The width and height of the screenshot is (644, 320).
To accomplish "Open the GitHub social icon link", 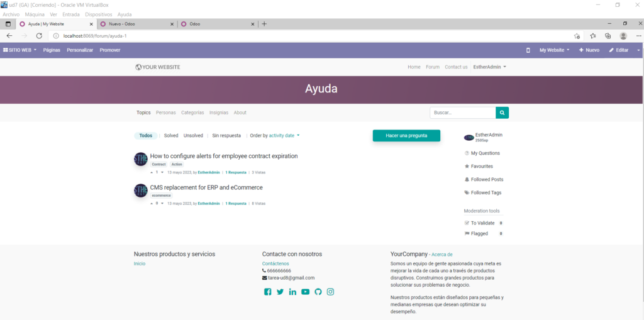I will [x=318, y=292].
